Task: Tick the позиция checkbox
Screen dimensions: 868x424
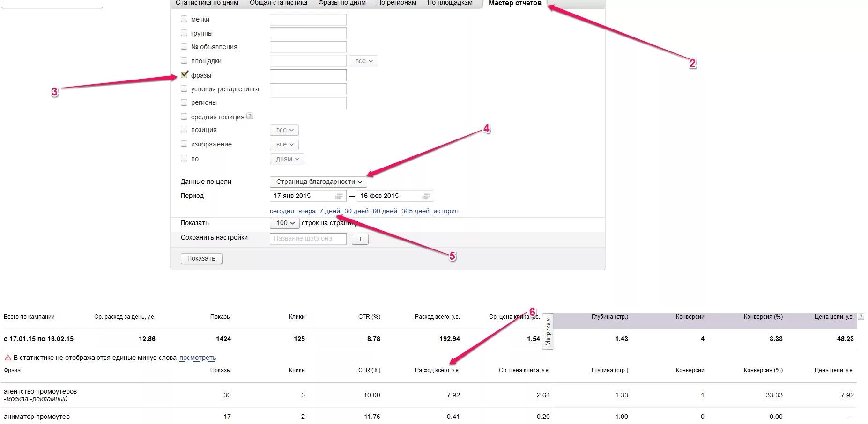Action: (x=184, y=129)
